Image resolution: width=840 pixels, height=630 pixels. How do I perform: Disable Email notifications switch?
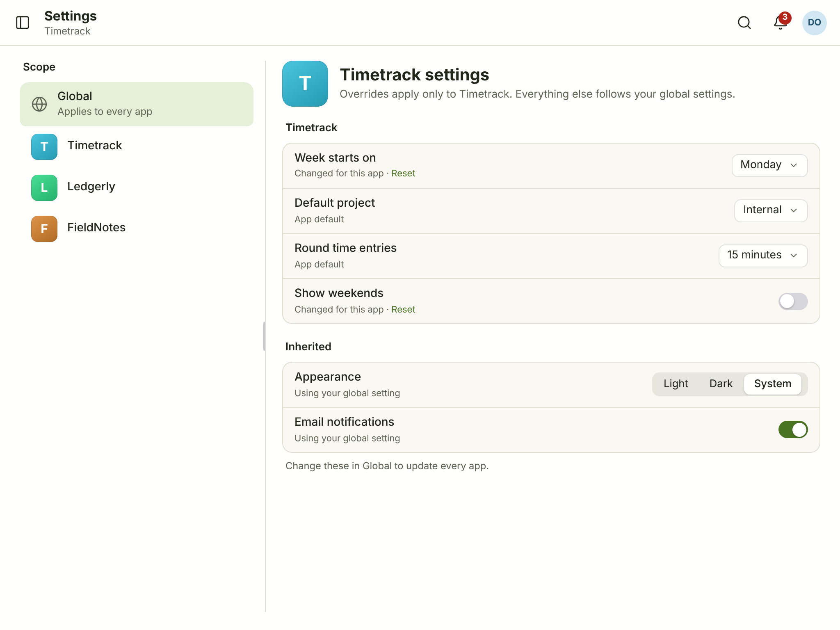793,429
